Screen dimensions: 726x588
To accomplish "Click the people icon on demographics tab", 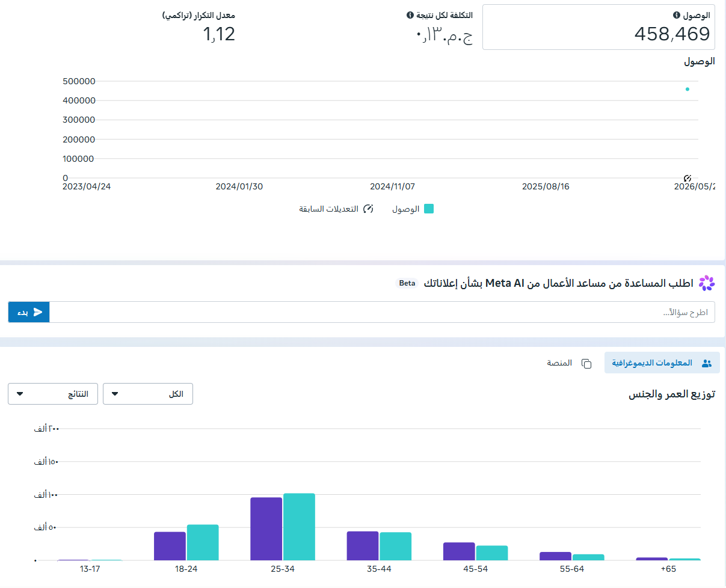I will point(707,364).
